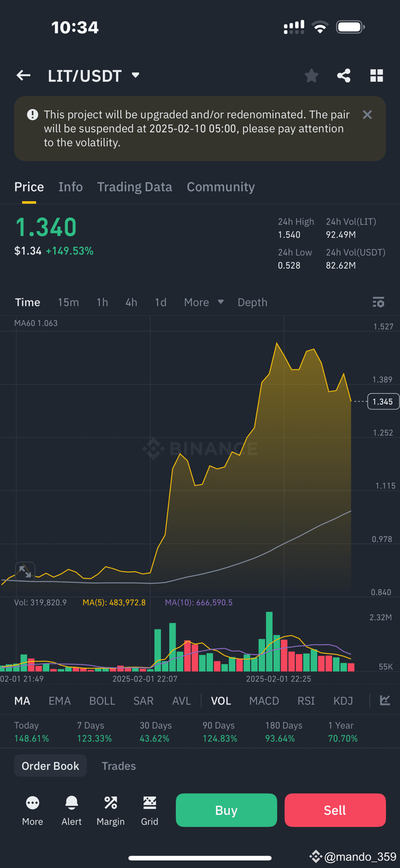400x868 pixels.
Task: Toggle the EMA indicator
Action: pos(59,701)
